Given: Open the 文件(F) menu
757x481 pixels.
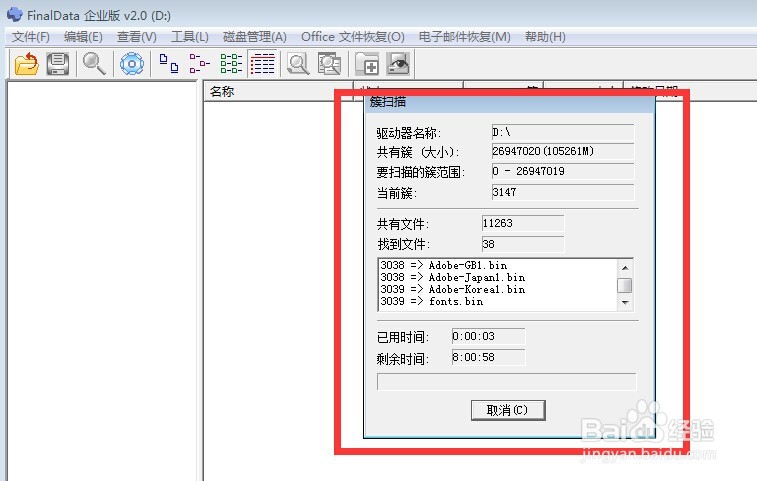Looking at the screenshot, I should click(x=30, y=37).
